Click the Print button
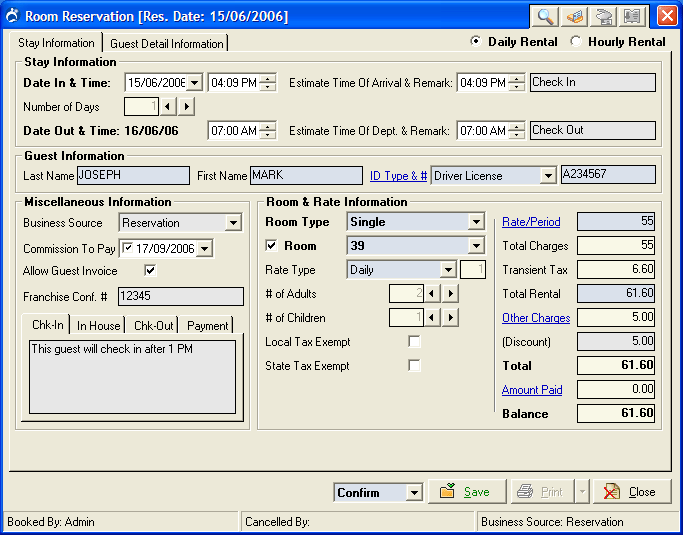 coord(543,492)
